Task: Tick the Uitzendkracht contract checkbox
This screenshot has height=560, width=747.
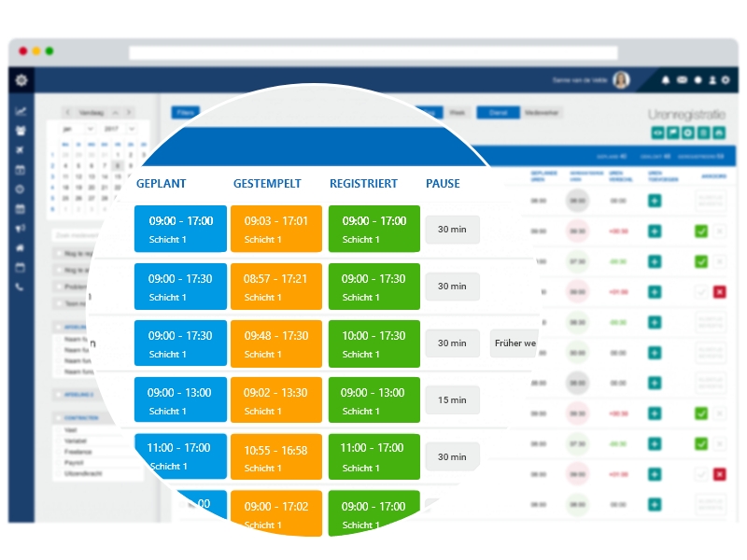Action: 59,473
